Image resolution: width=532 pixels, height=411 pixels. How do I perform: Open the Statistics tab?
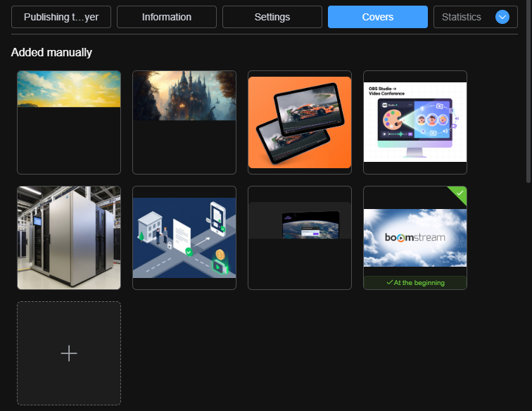point(462,17)
